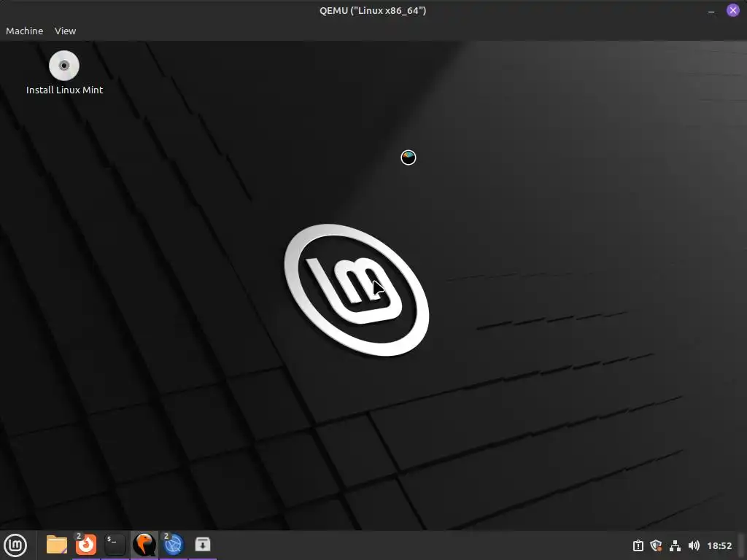Screen dimensions: 747x560
Task: Open the download/archive icon in the taskbar
Action: pos(203,544)
